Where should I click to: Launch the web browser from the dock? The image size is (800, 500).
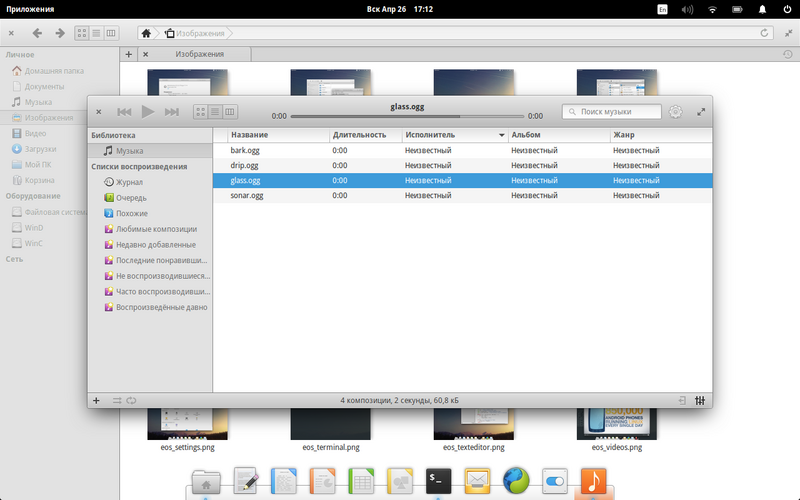pyautogui.click(x=516, y=481)
